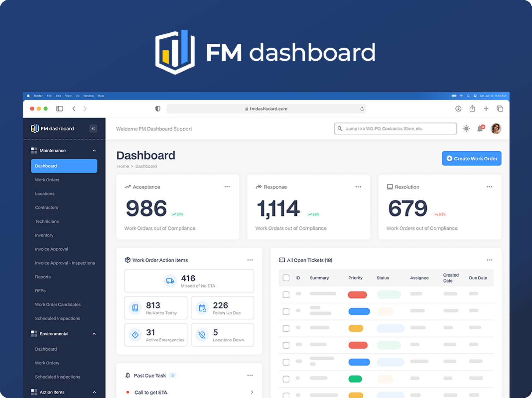Check the fourth ticket row checkbox
The height and width of the screenshot is (398, 532).
click(286, 345)
